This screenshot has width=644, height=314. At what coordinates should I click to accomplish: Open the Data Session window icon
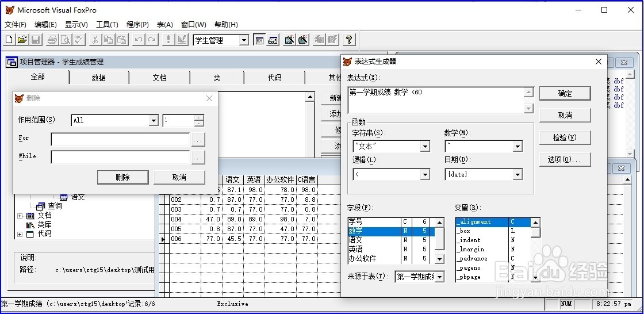click(x=273, y=40)
